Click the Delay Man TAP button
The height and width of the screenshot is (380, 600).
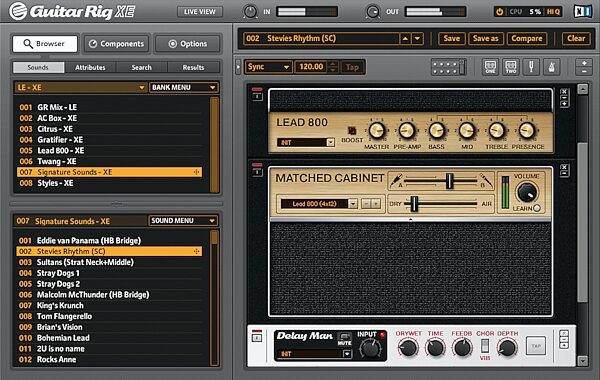(536, 346)
